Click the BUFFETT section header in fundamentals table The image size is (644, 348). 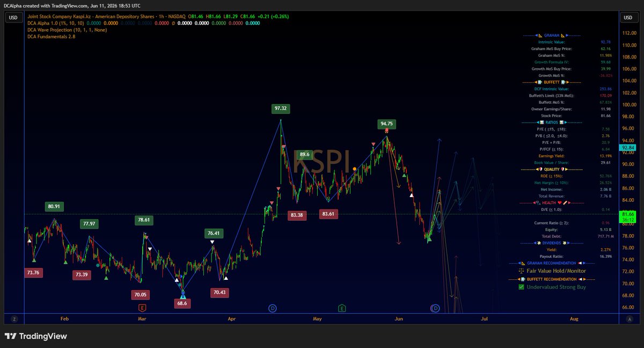coord(552,82)
